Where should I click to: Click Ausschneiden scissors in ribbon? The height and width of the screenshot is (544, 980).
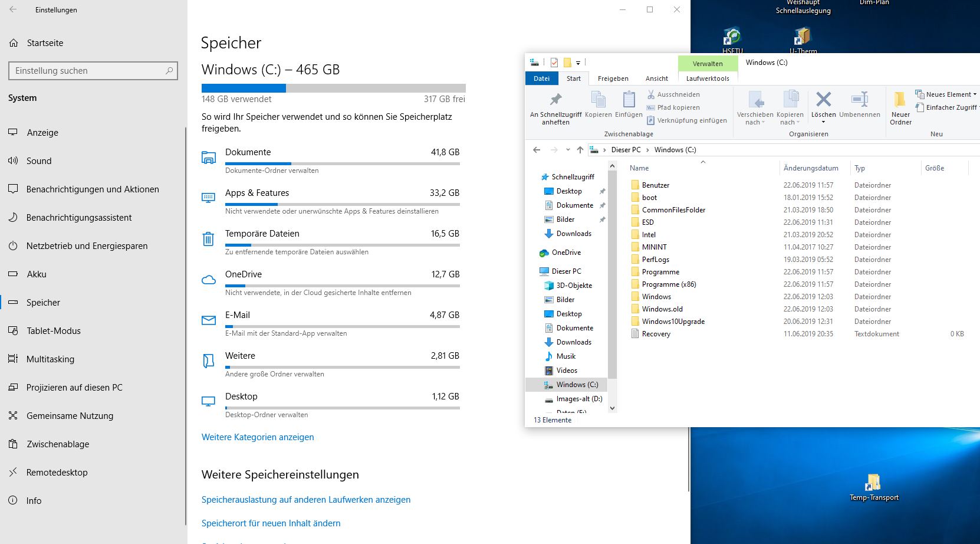click(651, 94)
